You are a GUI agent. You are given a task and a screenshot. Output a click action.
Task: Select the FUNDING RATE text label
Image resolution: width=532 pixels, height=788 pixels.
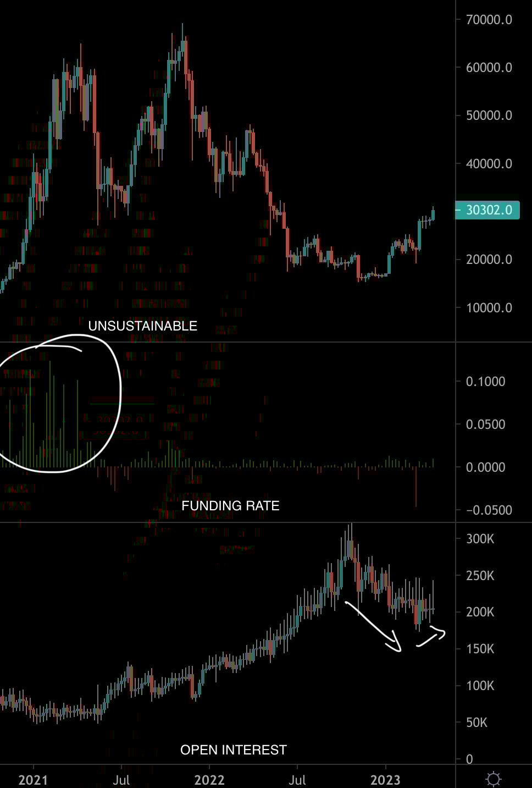point(230,506)
